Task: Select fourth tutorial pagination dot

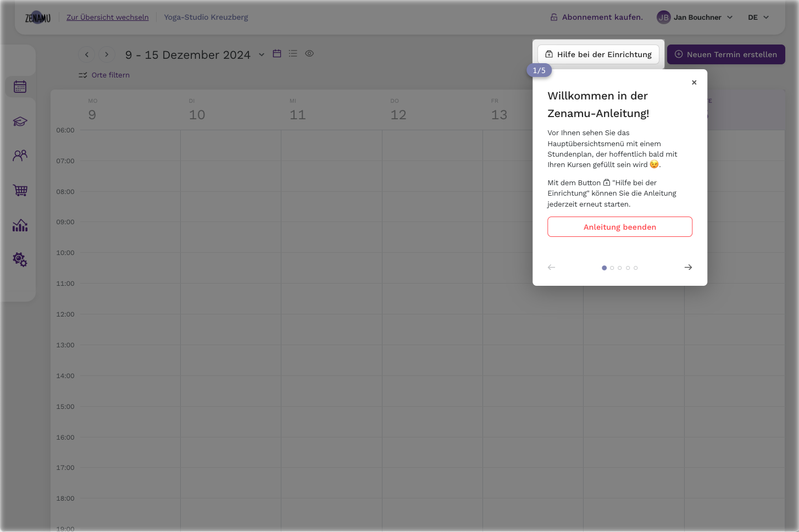Action: pyautogui.click(x=628, y=268)
